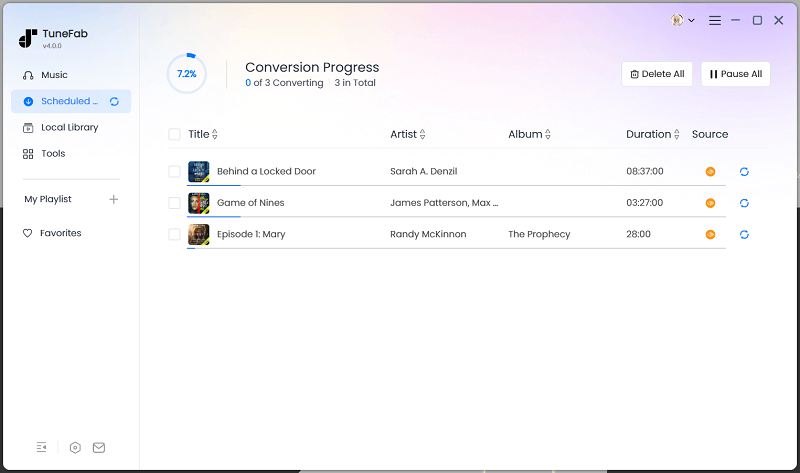Click orange source icon for Game of Nines

pyautogui.click(x=710, y=203)
